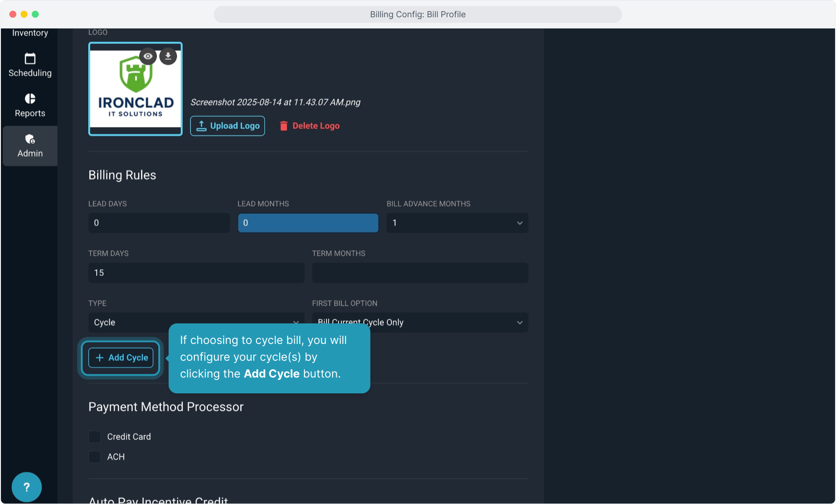Image resolution: width=836 pixels, height=504 pixels.
Task: Click the Delete Logo link text
Action: (316, 126)
